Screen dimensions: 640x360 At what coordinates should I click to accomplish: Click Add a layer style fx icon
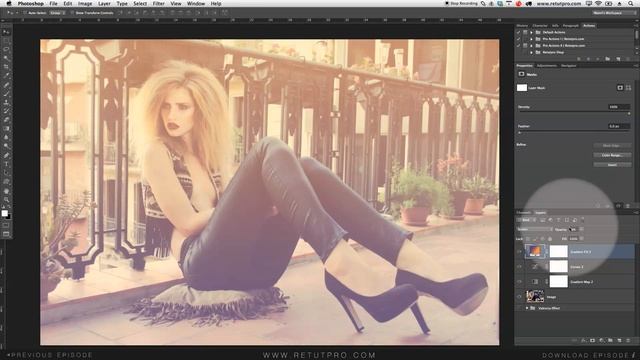tap(584, 340)
